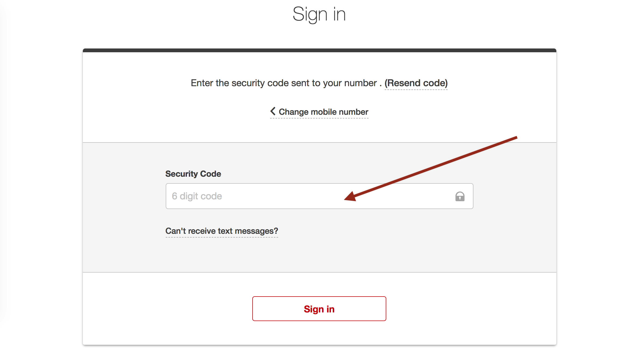Click the padlock icon in code field
Viewport: 644px width, 348px height.
point(460,196)
